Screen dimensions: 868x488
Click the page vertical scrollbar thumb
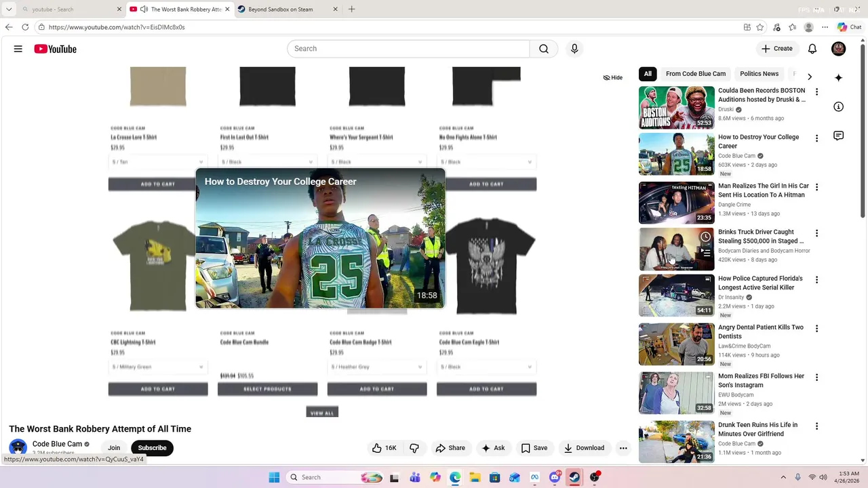pos(863,130)
